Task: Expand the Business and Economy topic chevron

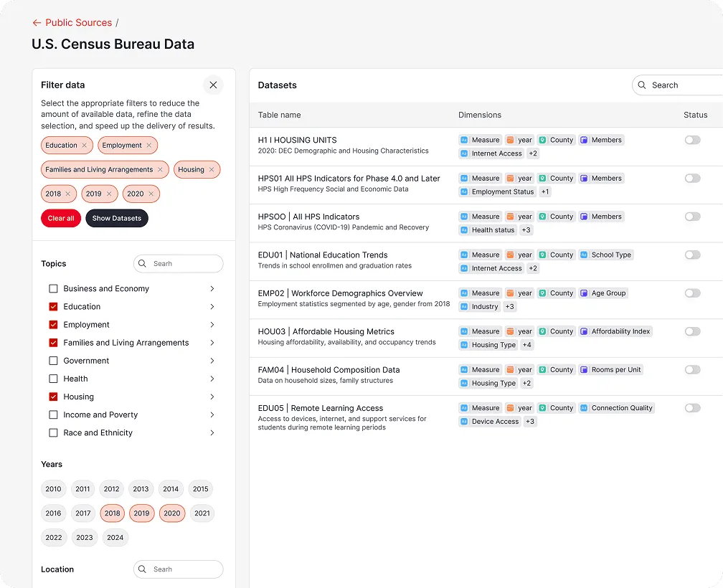Action: (212, 288)
